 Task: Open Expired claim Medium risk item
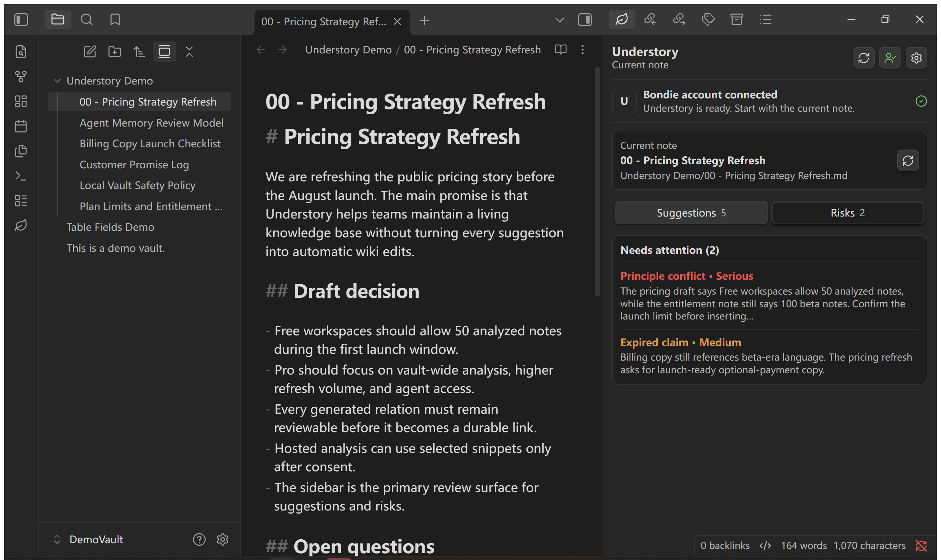(769, 356)
